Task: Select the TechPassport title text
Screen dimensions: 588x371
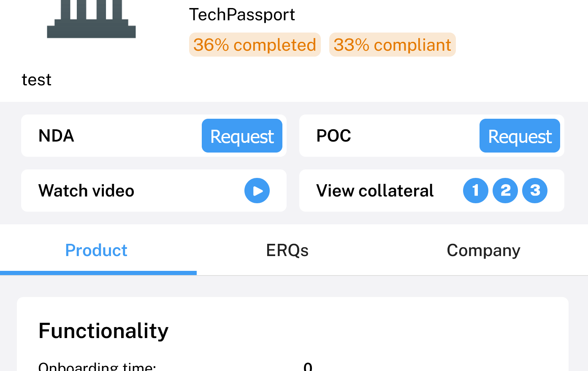Action: (242, 15)
